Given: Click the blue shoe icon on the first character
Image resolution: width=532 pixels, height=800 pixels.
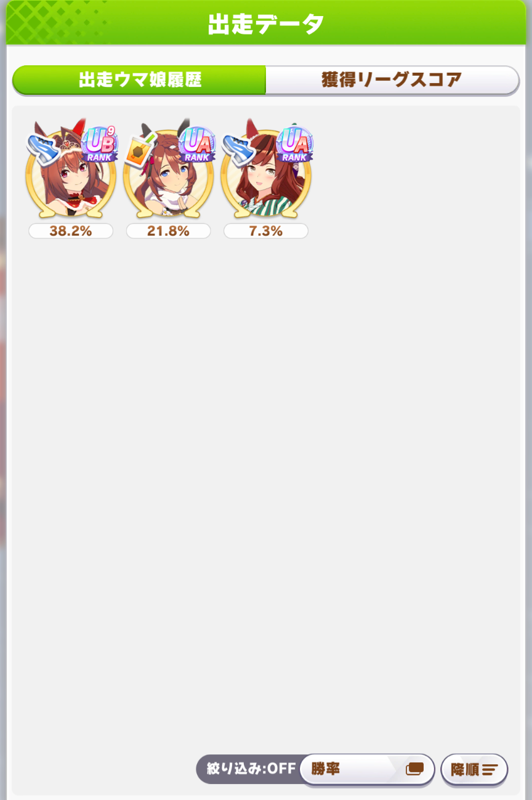Looking at the screenshot, I should [42, 146].
